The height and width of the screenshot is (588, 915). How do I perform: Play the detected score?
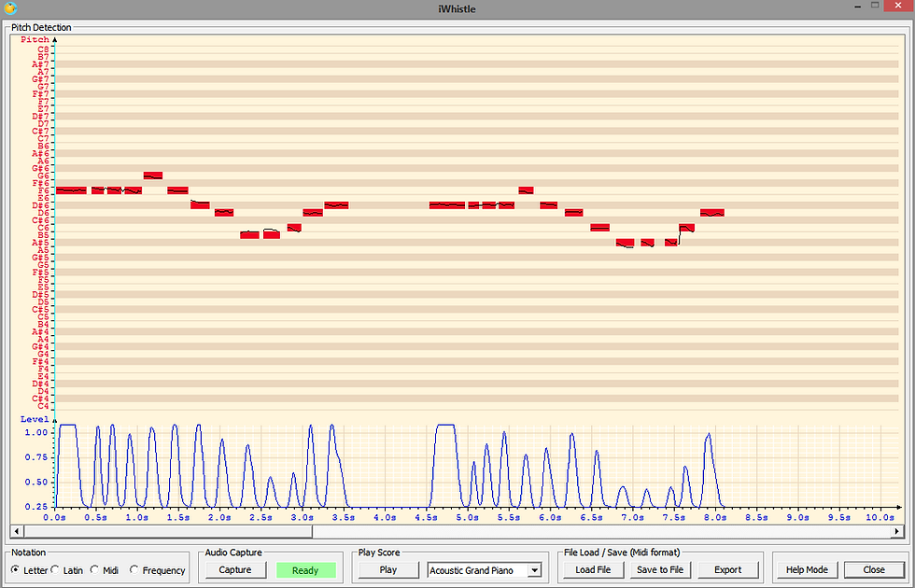(x=388, y=570)
